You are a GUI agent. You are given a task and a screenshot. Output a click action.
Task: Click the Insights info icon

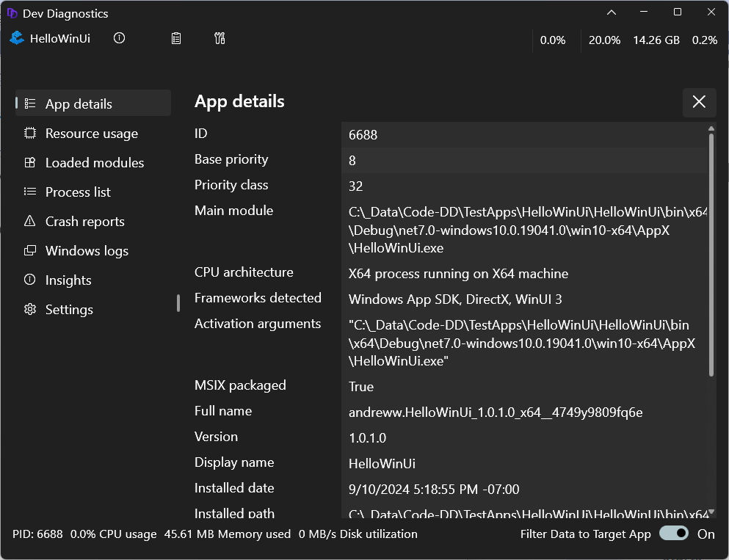(30, 280)
